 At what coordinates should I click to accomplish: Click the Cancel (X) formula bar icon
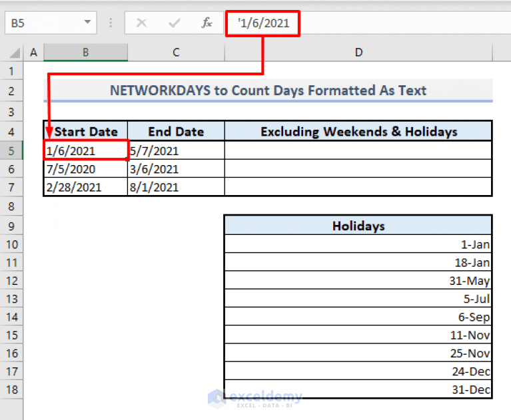coord(141,23)
